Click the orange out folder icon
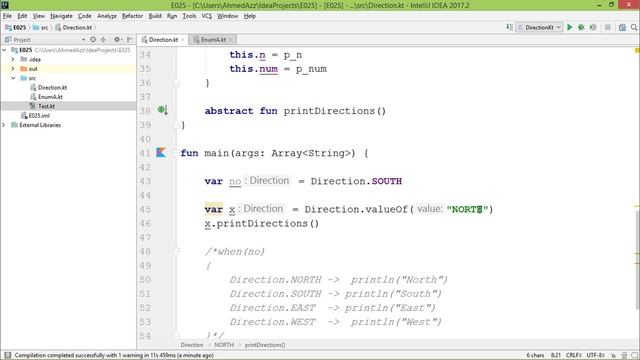The image size is (640, 360). [24, 69]
